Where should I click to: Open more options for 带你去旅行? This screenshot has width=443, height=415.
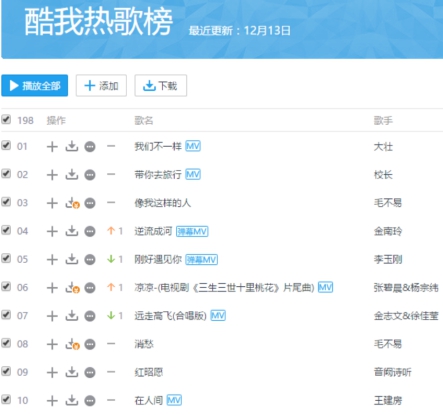pos(90,175)
